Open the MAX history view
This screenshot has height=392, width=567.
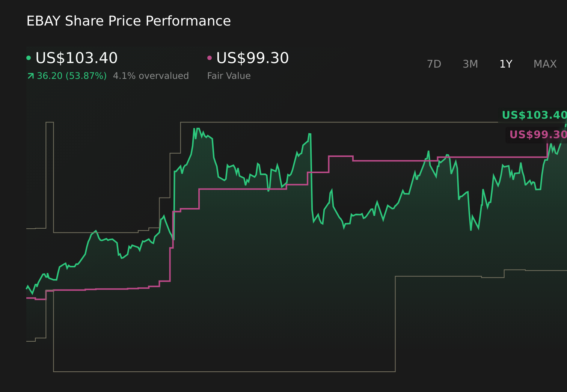tap(545, 64)
